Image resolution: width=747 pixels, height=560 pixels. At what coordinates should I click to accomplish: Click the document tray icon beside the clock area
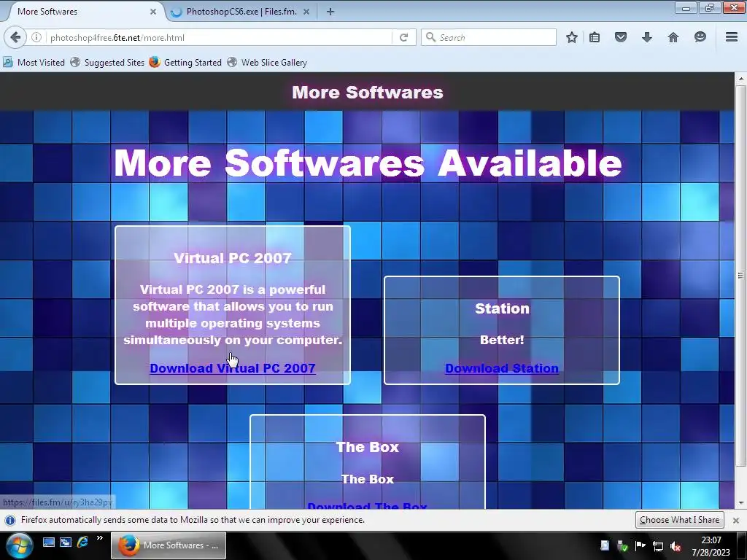[x=605, y=545]
